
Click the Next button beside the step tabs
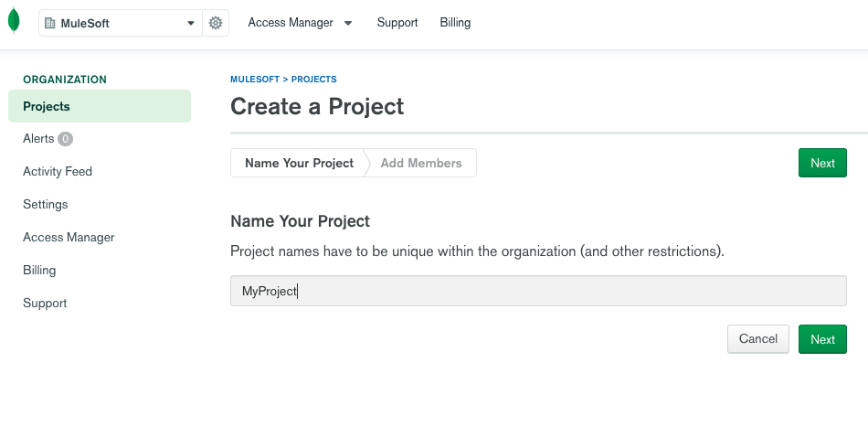pyautogui.click(x=822, y=163)
